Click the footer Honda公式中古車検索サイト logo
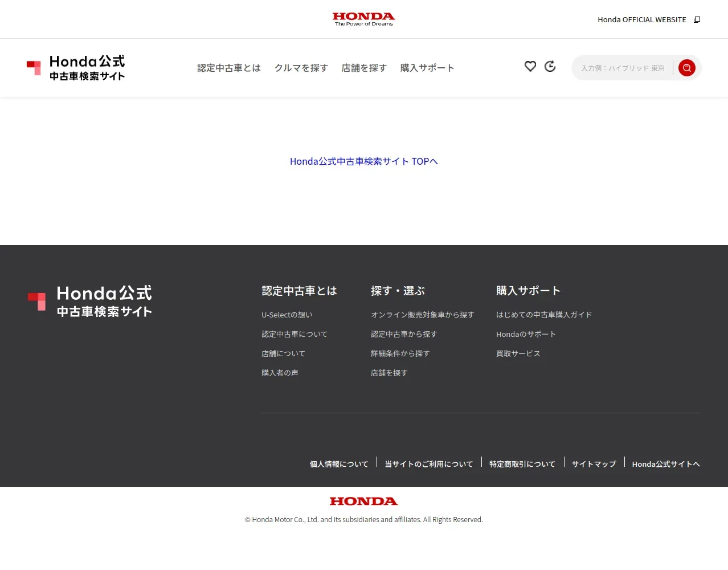This screenshot has height=570, width=728. (x=90, y=301)
